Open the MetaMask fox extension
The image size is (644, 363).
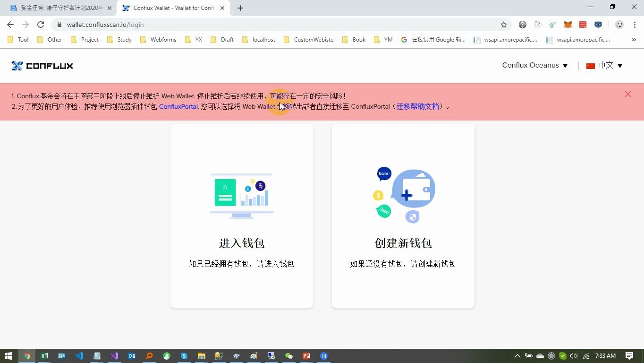[x=568, y=25]
